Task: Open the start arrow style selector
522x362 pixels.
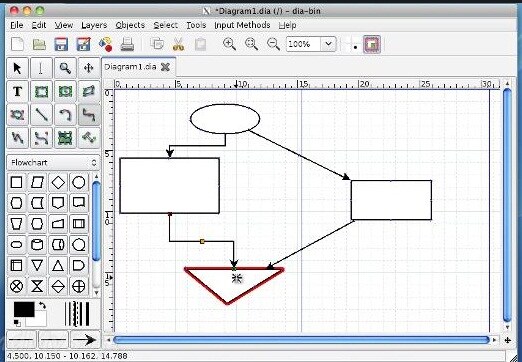Action: click(x=21, y=340)
